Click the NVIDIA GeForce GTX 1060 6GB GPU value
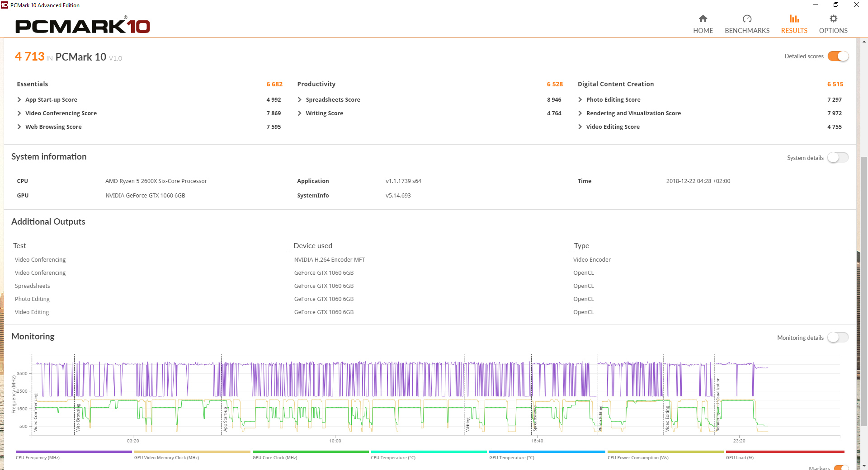The width and height of the screenshot is (868, 470). coord(145,196)
